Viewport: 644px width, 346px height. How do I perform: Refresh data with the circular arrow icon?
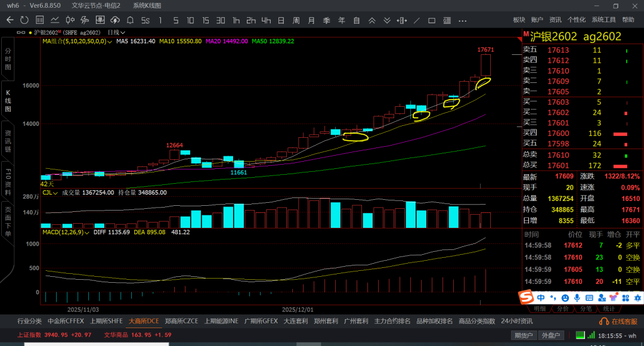click(x=24, y=20)
